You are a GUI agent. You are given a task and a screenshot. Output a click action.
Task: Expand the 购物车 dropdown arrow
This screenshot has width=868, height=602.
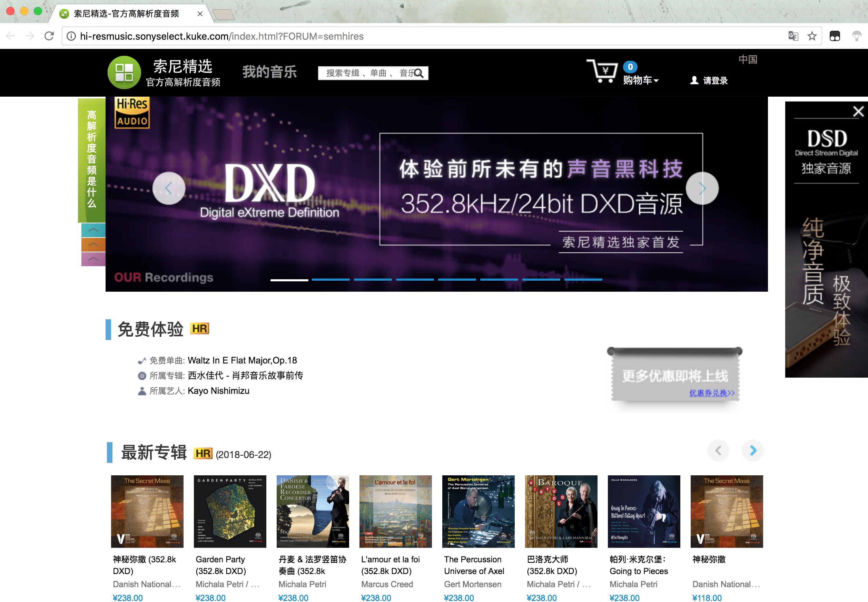point(656,81)
